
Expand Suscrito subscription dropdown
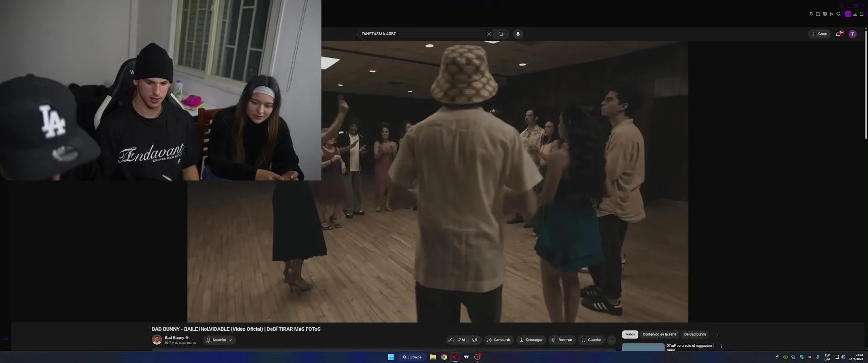pyautogui.click(x=220, y=340)
